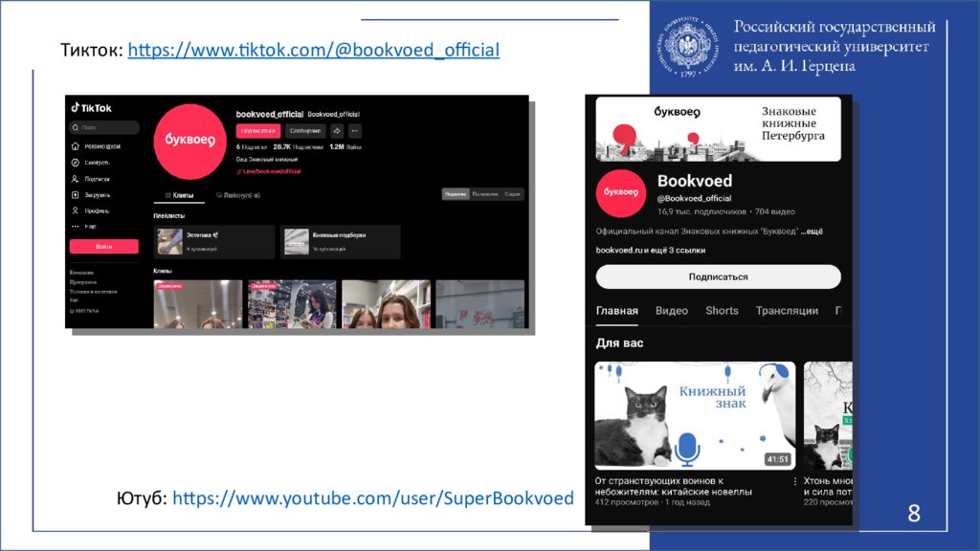Switch to YouTube Shorts tab
The image size is (980, 551).
[x=722, y=311]
